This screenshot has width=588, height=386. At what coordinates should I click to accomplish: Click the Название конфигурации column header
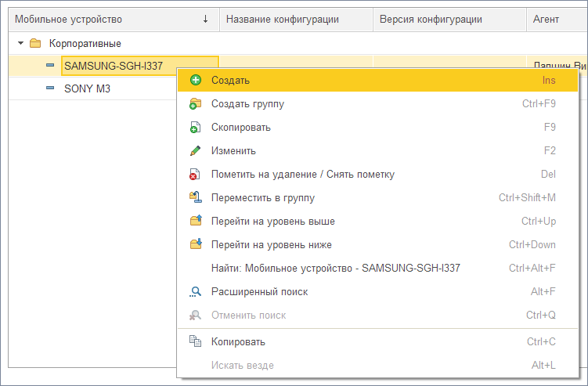[x=296, y=19]
